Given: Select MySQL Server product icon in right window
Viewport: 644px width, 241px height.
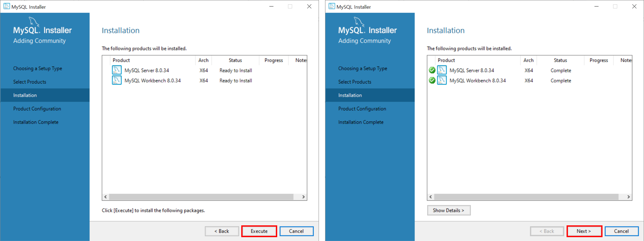Looking at the screenshot, I should tap(442, 70).
